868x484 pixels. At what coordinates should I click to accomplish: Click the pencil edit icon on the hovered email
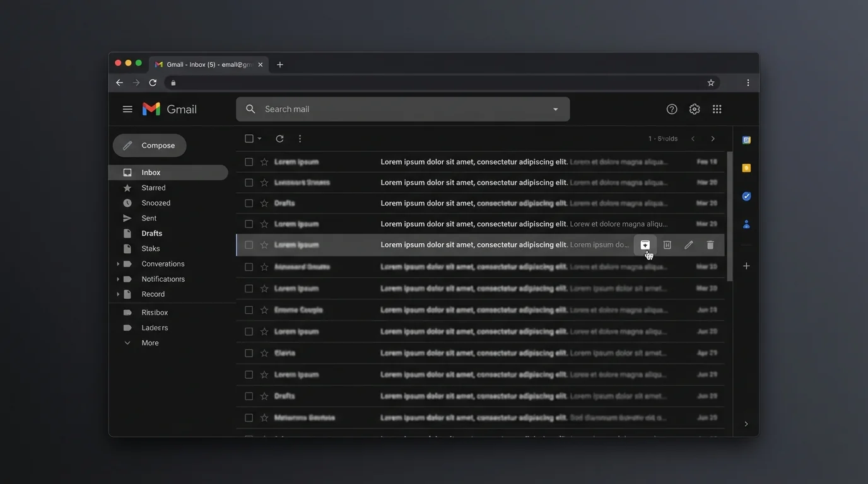[x=688, y=245]
